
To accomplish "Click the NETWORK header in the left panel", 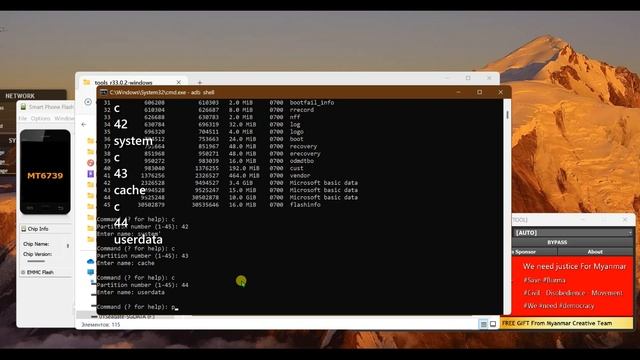I will click(x=20, y=96).
